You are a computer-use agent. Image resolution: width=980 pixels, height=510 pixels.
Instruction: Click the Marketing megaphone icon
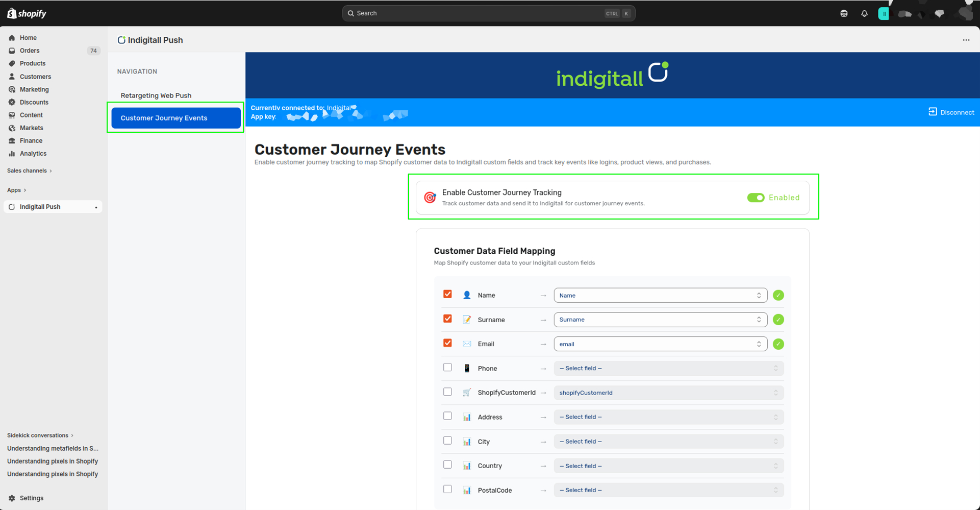click(x=12, y=89)
